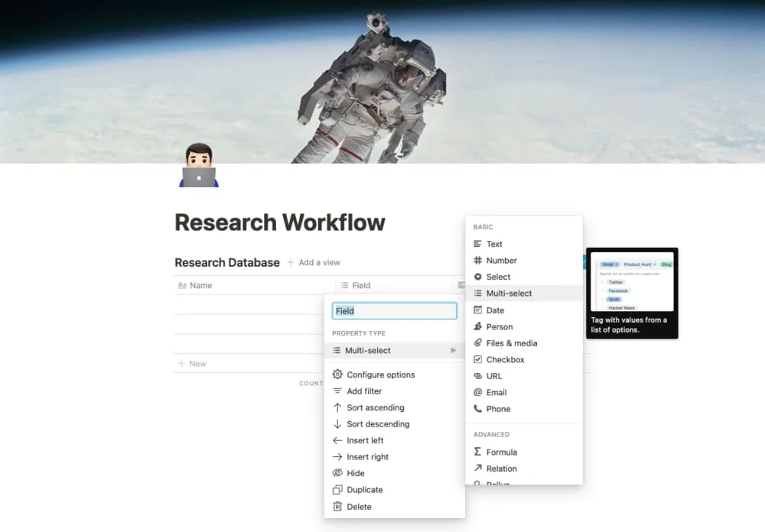The width and height of the screenshot is (765, 532).
Task: Click Add filter menu entry
Action: 394,391
